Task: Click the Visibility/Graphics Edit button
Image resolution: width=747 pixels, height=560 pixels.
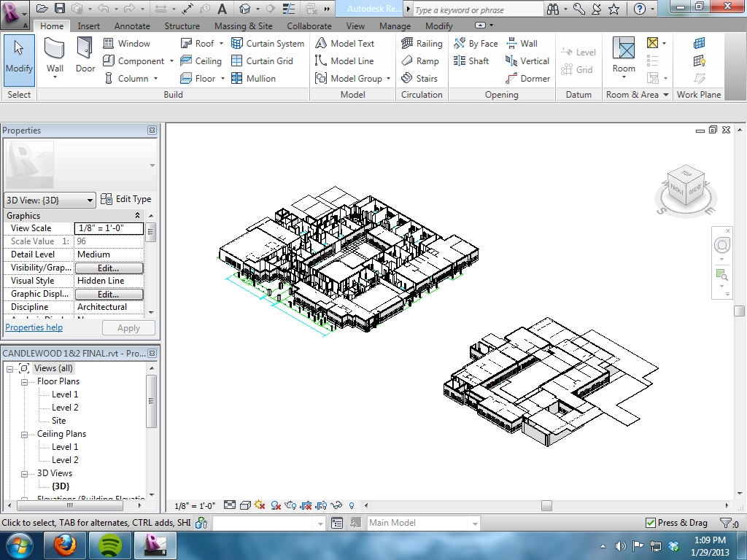Action: pyautogui.click(x=109, y=268)
